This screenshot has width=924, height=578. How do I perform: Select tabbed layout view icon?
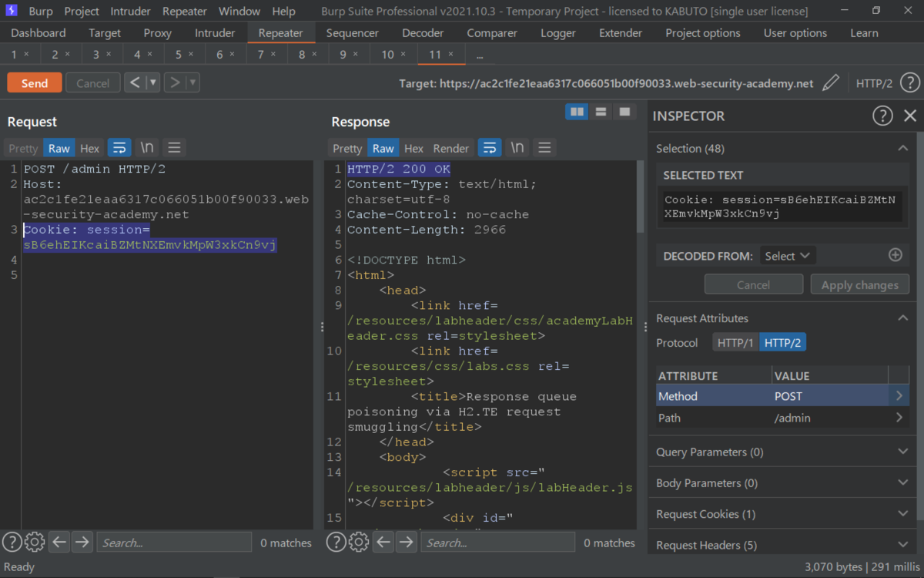pyautogui.click(x=624, y=112)
